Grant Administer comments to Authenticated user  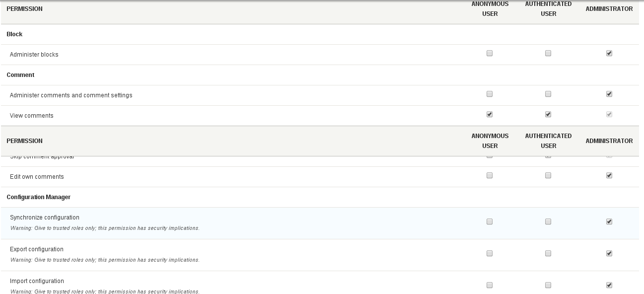548,93
